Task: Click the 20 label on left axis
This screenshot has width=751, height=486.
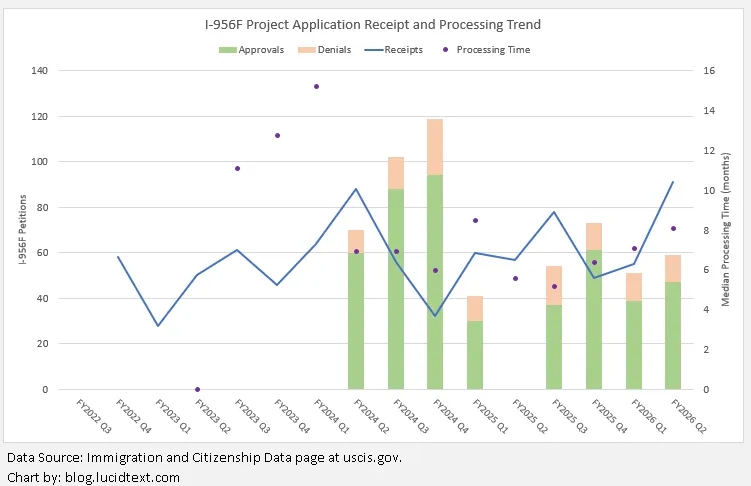Action: [42, 343]
